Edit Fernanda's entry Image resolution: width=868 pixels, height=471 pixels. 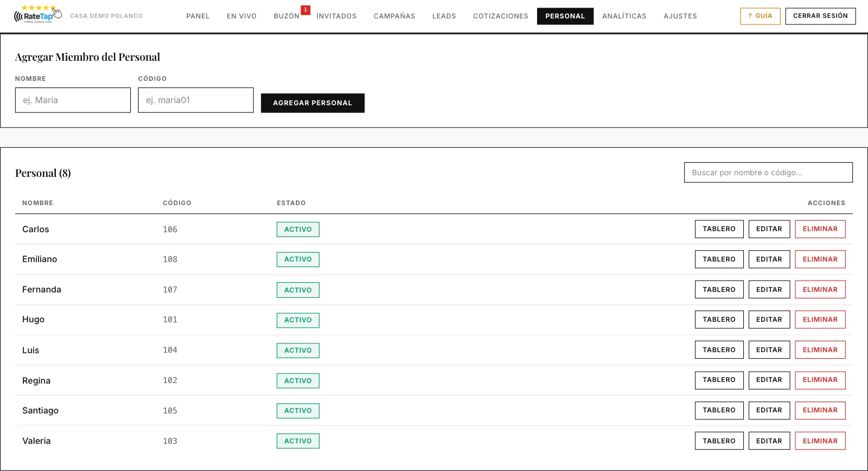click(x=769, y=290)
